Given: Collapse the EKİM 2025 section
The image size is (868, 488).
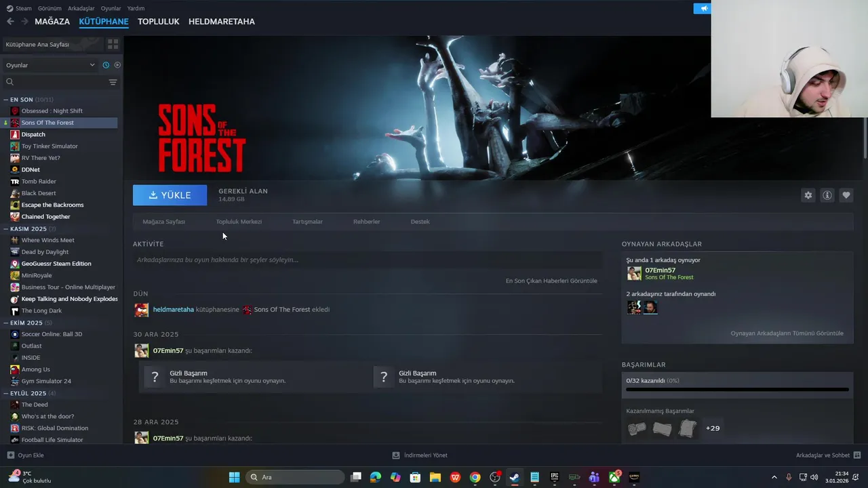Looking at the screenshot, I should click(5, 323).
